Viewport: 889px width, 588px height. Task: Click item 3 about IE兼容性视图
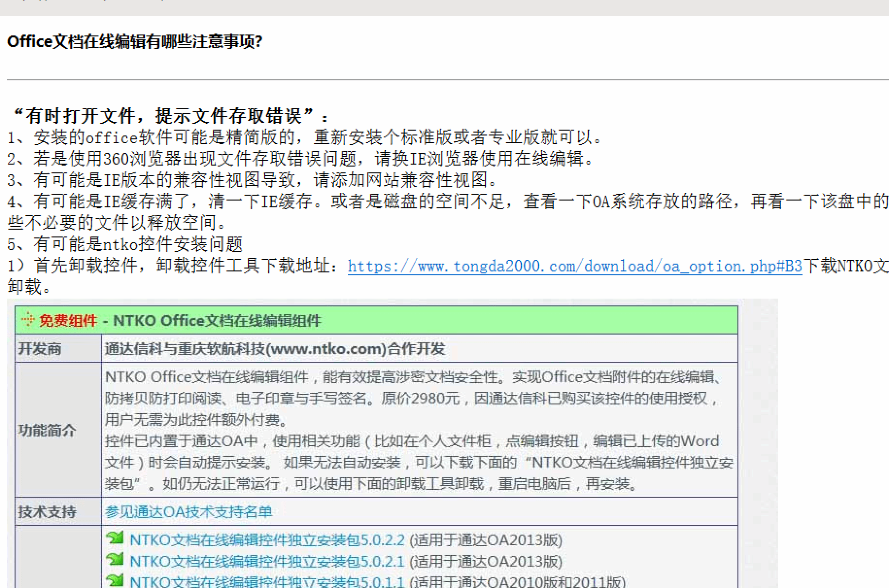pyautogui.click(x=253, y=180)
